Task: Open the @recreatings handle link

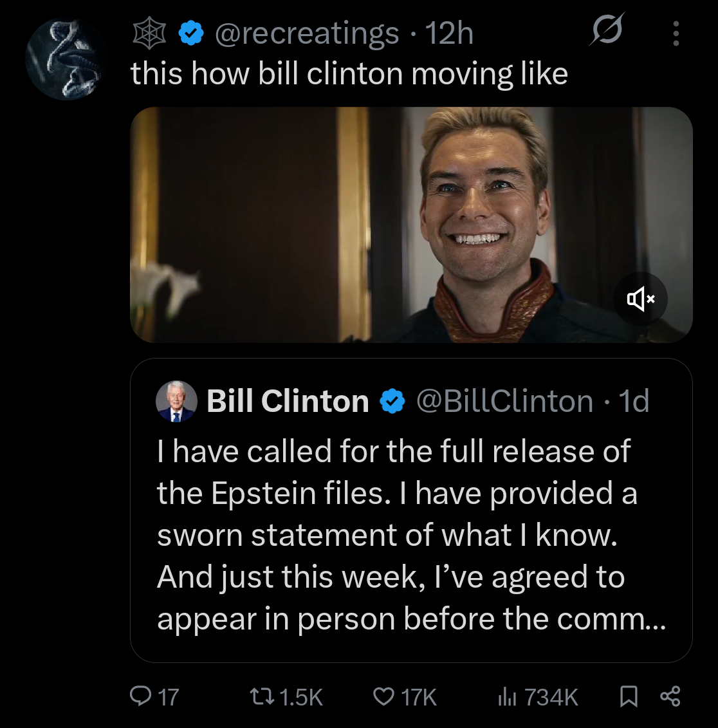Action: pos(307,33)
